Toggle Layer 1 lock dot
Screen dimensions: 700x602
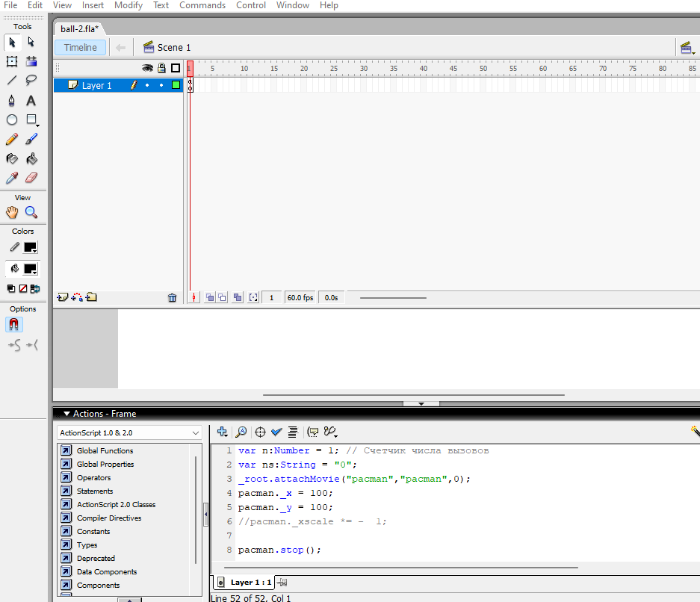click(x=161, y=85)
